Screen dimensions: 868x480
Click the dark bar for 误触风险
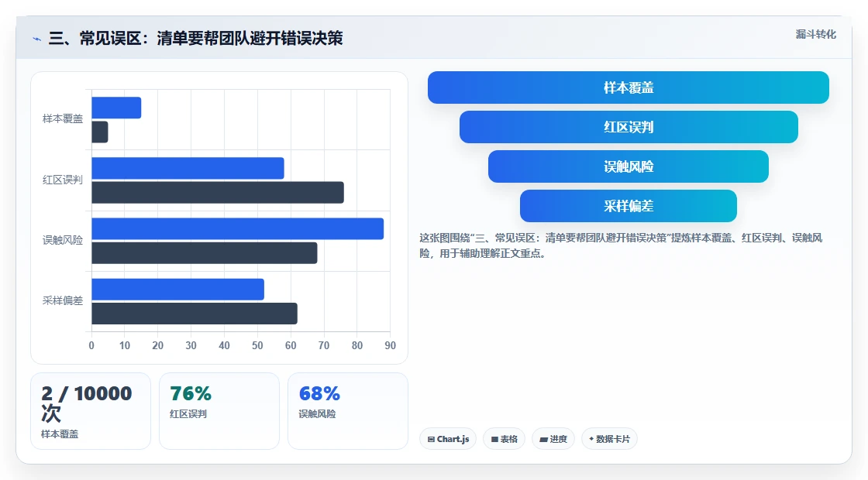[x=205, y=253]
